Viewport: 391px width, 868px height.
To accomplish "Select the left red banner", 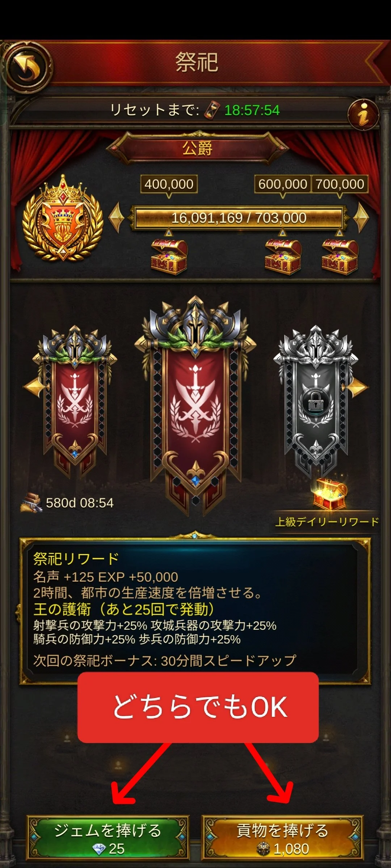I will tap(75, 401).
